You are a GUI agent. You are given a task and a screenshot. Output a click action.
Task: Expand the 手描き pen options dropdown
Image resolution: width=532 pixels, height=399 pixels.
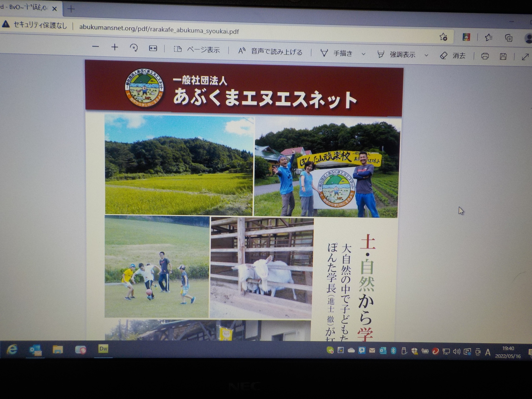[x=363, y=54]
